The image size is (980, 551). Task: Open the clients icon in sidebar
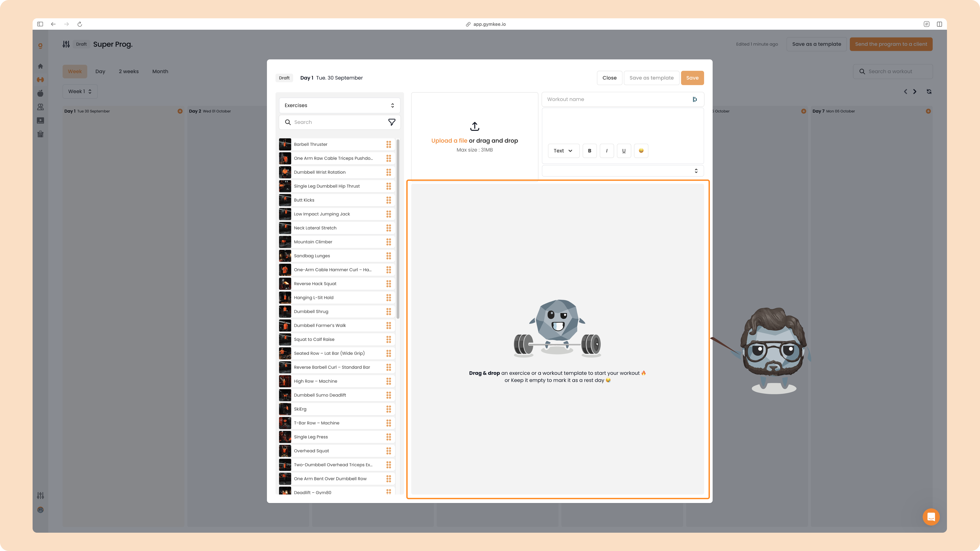pos(40,107)
